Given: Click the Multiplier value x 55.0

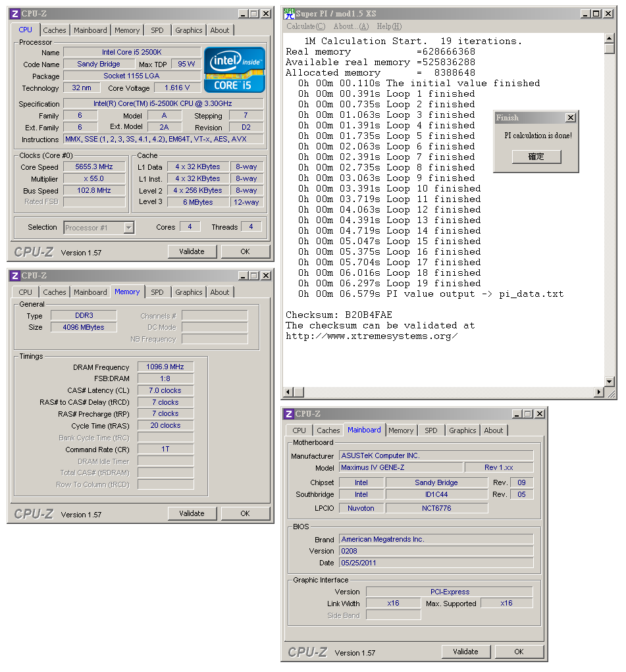Looking at the screenshot, I should click(94, 179).
